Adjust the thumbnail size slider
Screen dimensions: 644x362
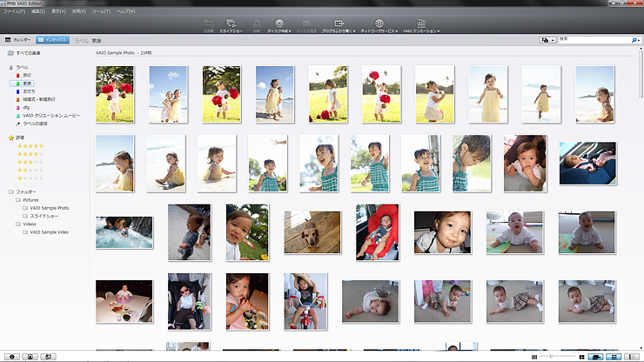(552, 357)
